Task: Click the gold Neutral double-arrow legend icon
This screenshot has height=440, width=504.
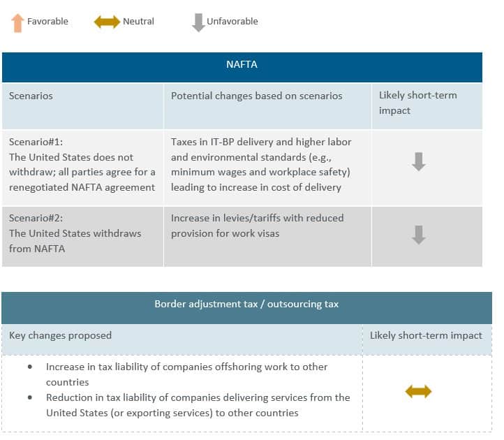Action: (x=107, y=22)
